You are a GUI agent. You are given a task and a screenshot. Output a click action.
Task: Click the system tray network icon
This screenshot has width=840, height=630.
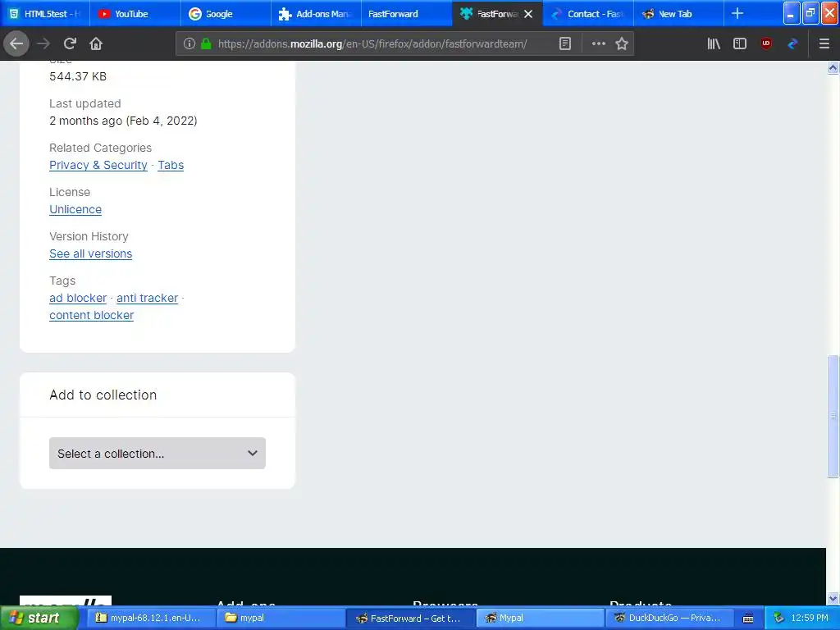[x=778, y=618]
